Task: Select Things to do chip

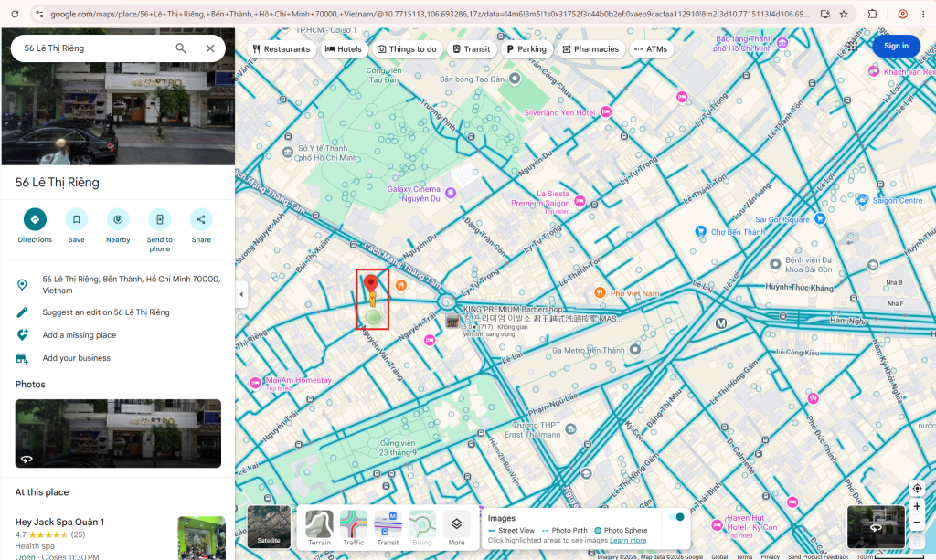Action: tap(407, 49)
